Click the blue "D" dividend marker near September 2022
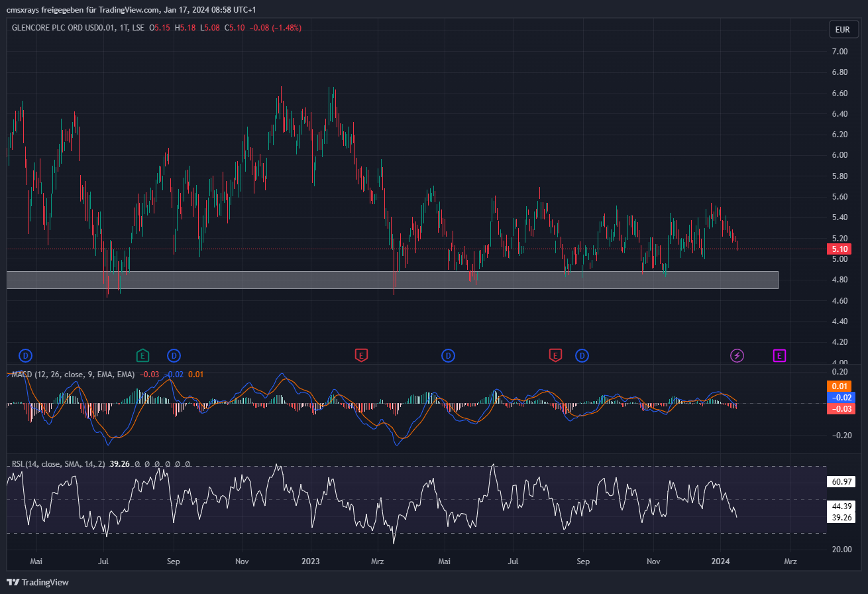The width and height of the screenshot is (868, 594). [x=174, y=355]
